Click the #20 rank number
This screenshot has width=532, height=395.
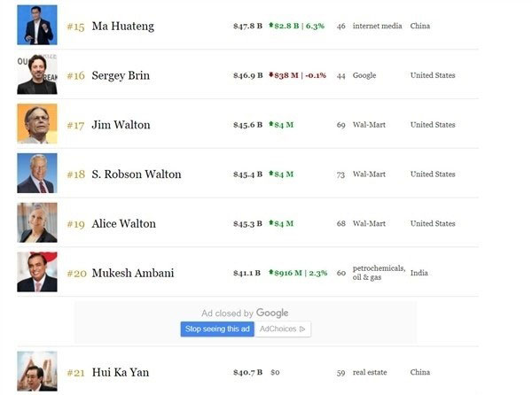[x=76, y=274]
